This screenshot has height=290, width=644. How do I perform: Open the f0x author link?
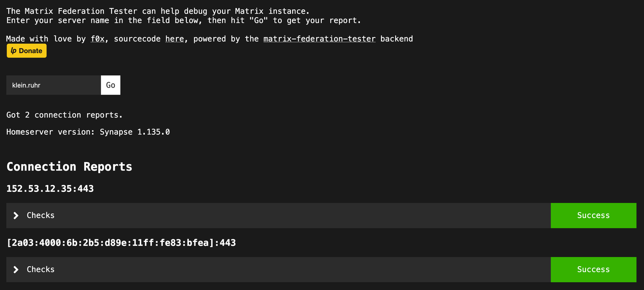[x=97, y=39]
